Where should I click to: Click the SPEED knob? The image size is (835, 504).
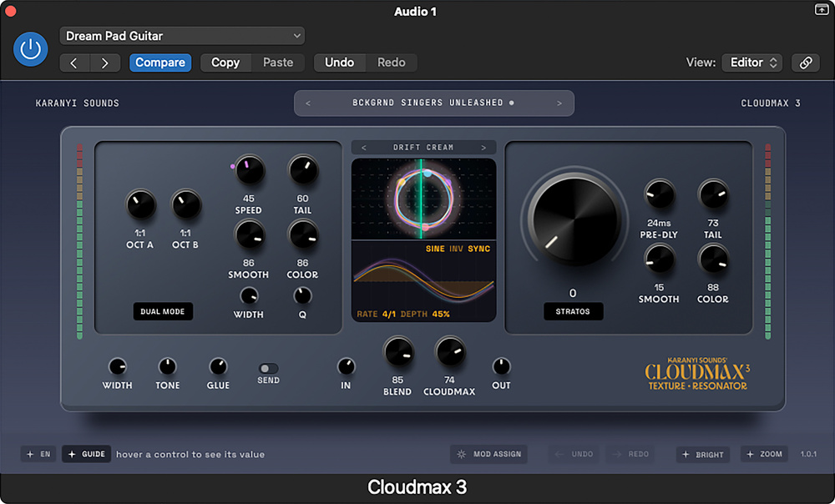coord(249,171)
